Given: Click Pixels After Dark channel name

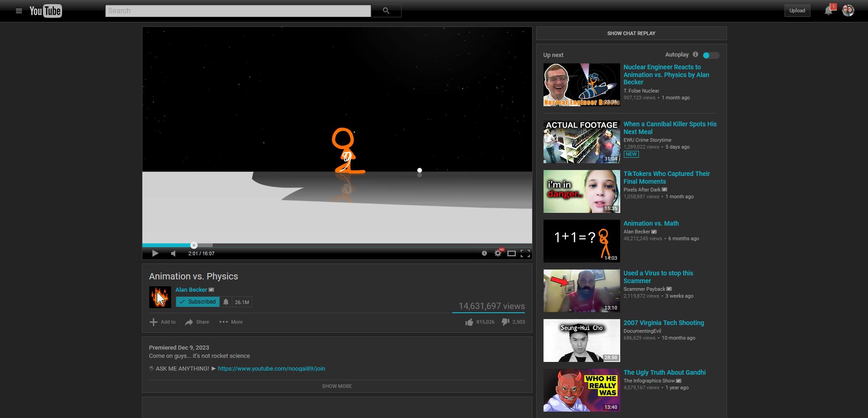Looking at the screenshot, I should pyautogui.click(x=642, y=190).
